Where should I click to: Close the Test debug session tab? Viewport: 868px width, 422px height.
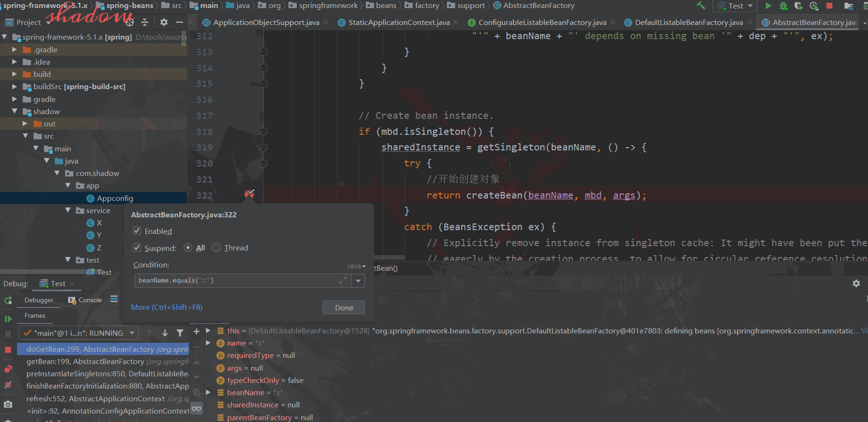coord(72,284)
